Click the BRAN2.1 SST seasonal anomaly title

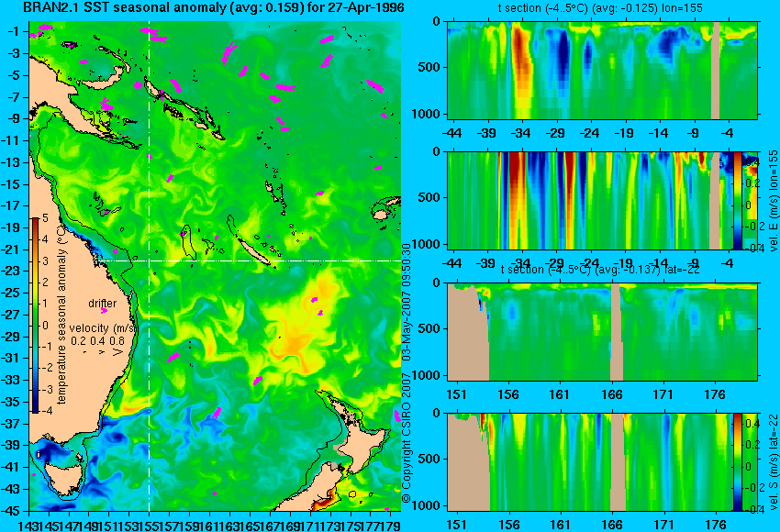click(214, 8)
